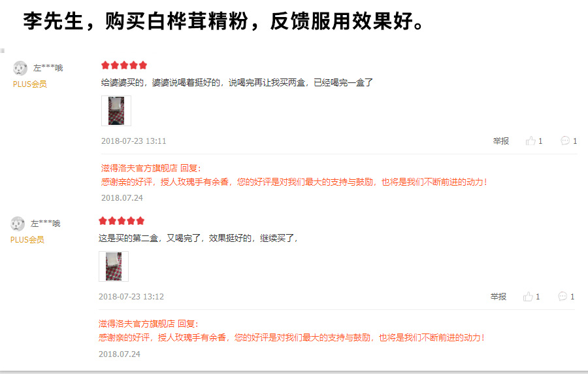Screen dimensions: 588x374
Task: Click the comment bubble icon on the first review
Action: tap(564, 141)
